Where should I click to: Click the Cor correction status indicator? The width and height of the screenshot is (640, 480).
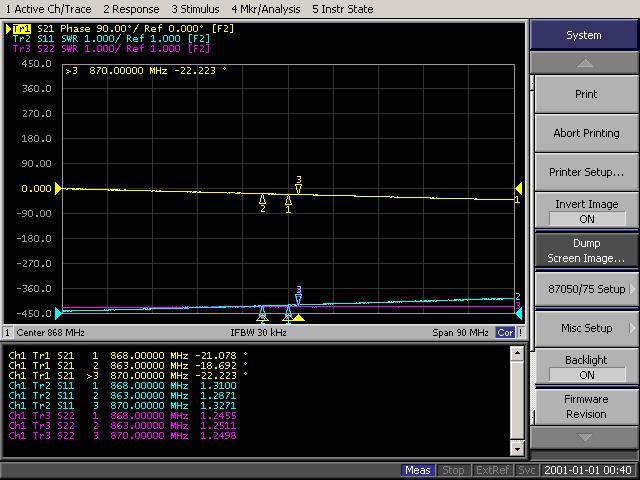(506, 332)
